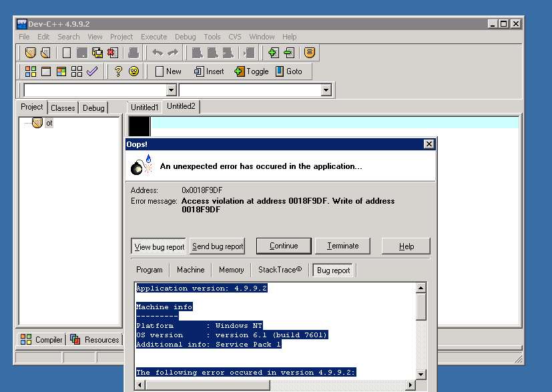Click the Close file red X icon
552x392 pixels.
click(x=113, y=53)
